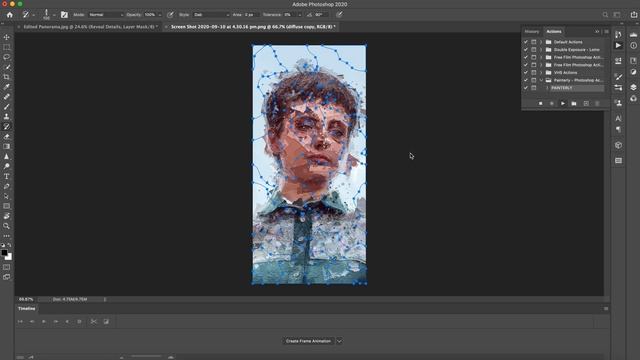Select the Move tool
Viewport: 640px width, 360px height.
(x=7, y=37)
